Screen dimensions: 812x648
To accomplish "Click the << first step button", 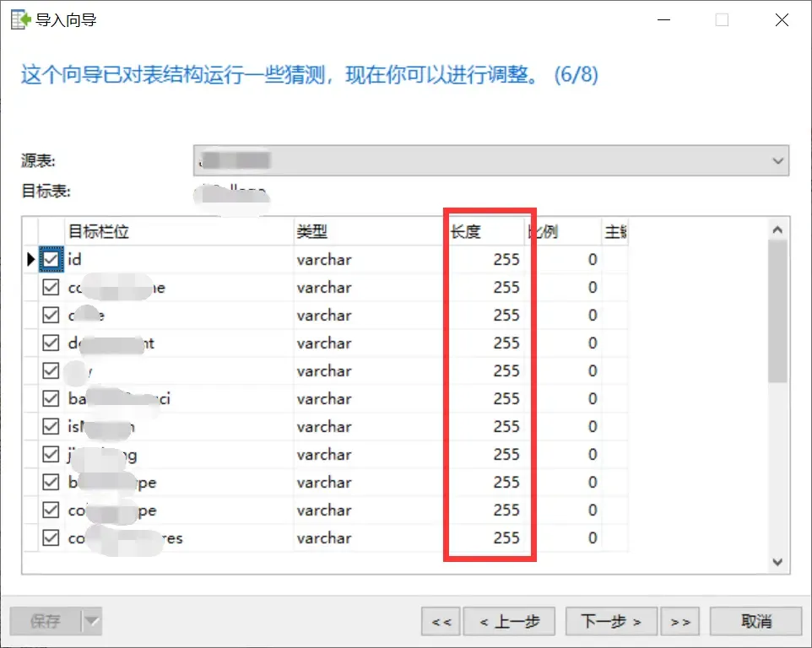I will (x=440, y=621).
